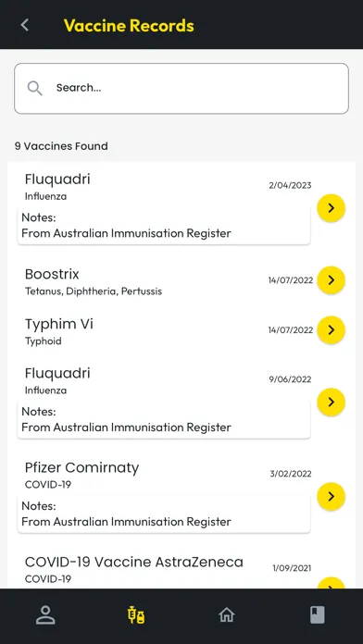Open the bookmark booklet tab icon
363x644 pixels.
click(x=317, y=614)
